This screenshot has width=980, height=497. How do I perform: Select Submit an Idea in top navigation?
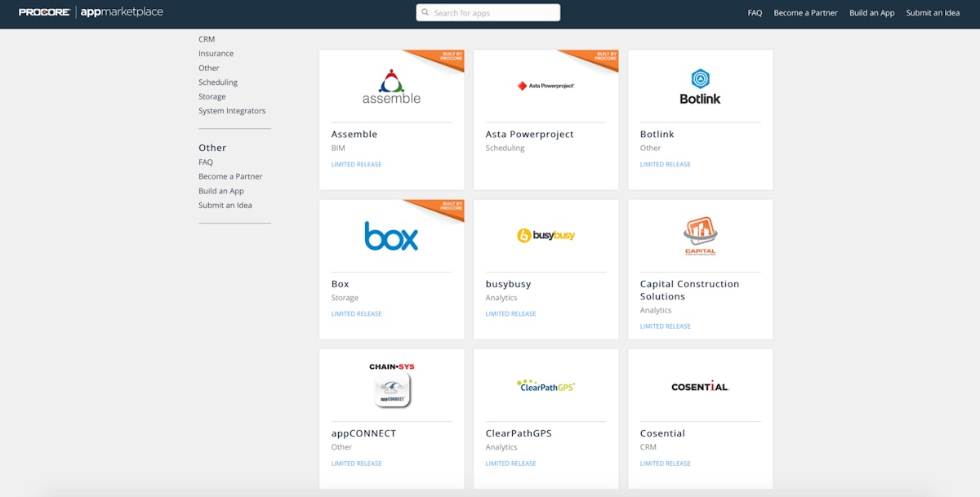933,13
